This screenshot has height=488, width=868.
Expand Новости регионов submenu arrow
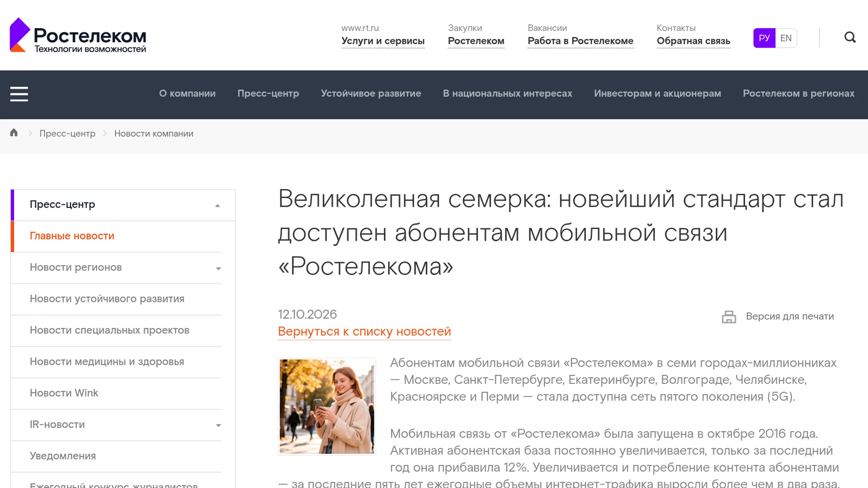pyautogui.click(x=218, y=268)
